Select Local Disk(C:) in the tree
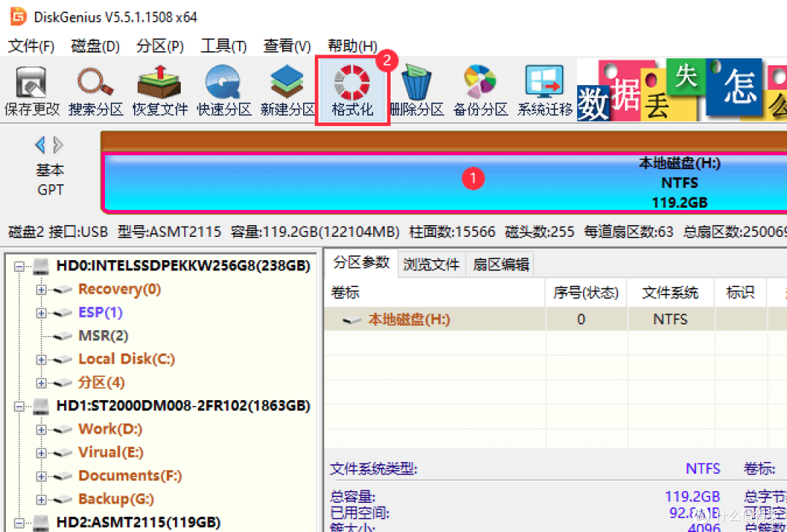The height and width of the screenshot is (532, 787). pyautogui.click(x=127, y=359)
